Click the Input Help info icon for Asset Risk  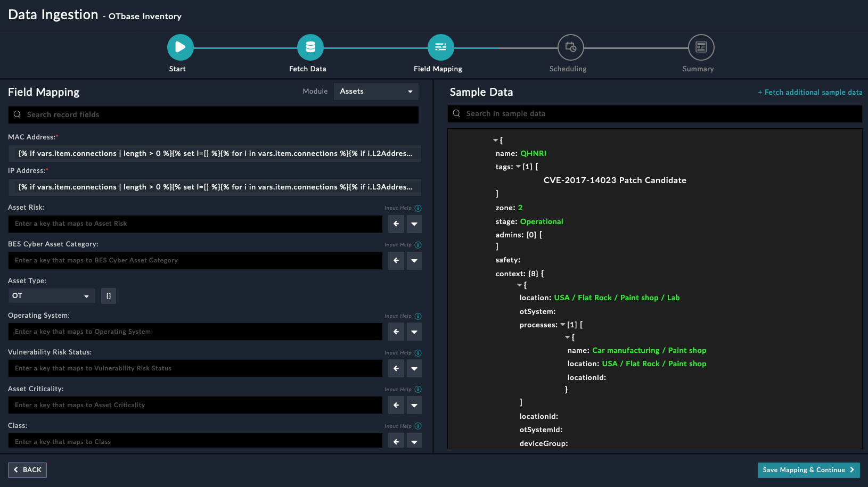click(418, 208)
